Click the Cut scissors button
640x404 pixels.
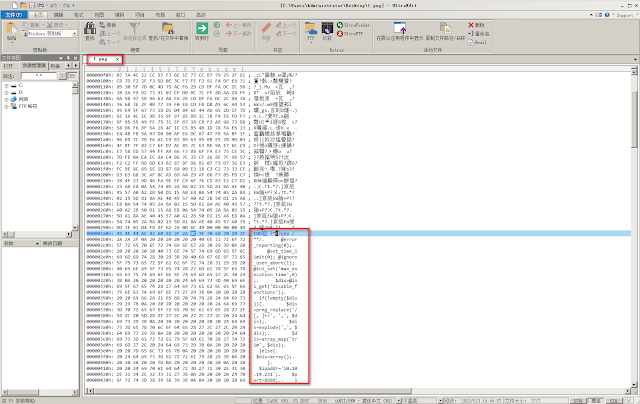point(55,25)
